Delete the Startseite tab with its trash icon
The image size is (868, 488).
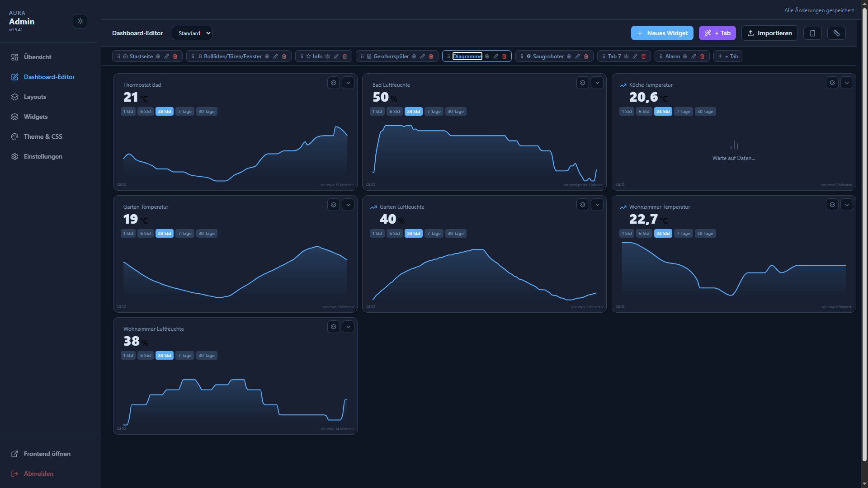point(175,56)
